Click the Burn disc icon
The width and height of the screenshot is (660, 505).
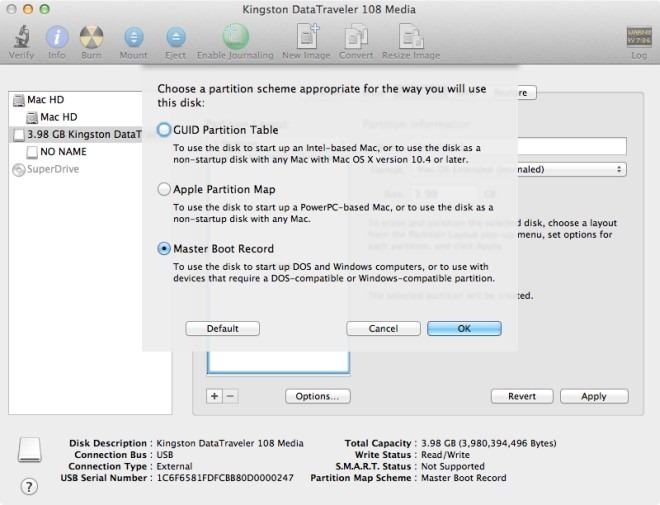pos(91,37)
